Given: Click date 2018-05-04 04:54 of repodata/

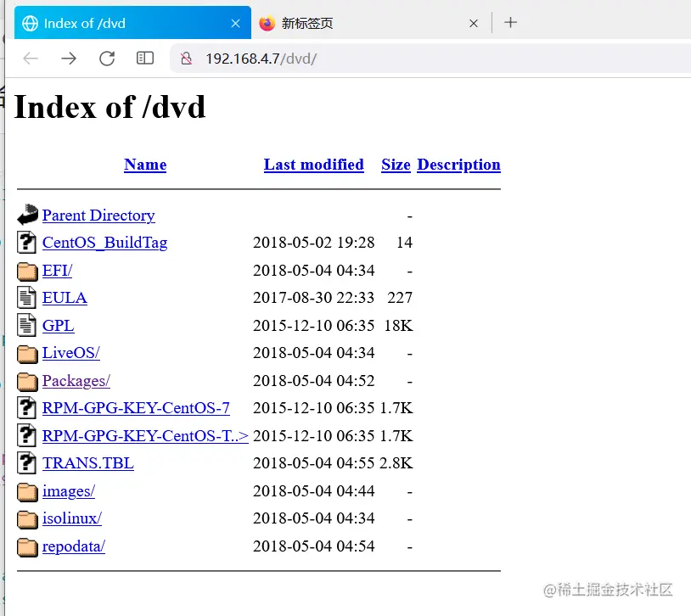Looking at the screenshot, I should (x=314, y=546).
